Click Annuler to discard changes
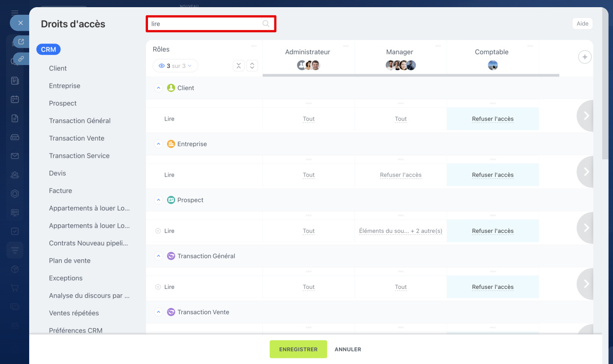The image size is (613, 364). 348,349
